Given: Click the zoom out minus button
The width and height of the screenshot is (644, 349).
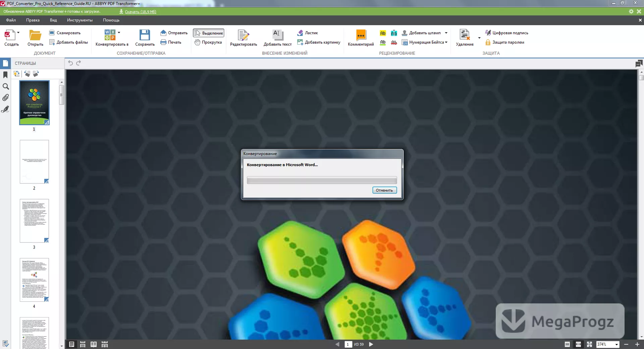Looking at the screenshot, I should tap(626, 344).
